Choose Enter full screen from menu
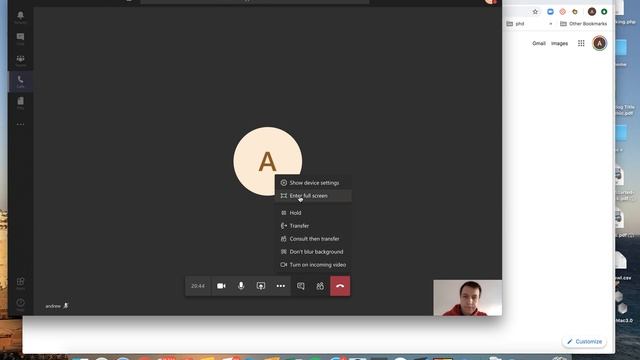The height and width of the screenshot is (360, 640). 313,196
